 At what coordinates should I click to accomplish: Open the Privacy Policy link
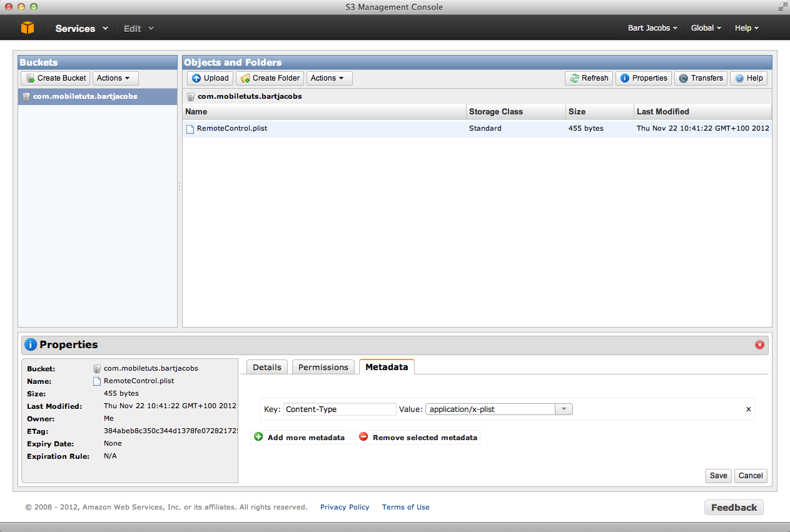point(345,507)
